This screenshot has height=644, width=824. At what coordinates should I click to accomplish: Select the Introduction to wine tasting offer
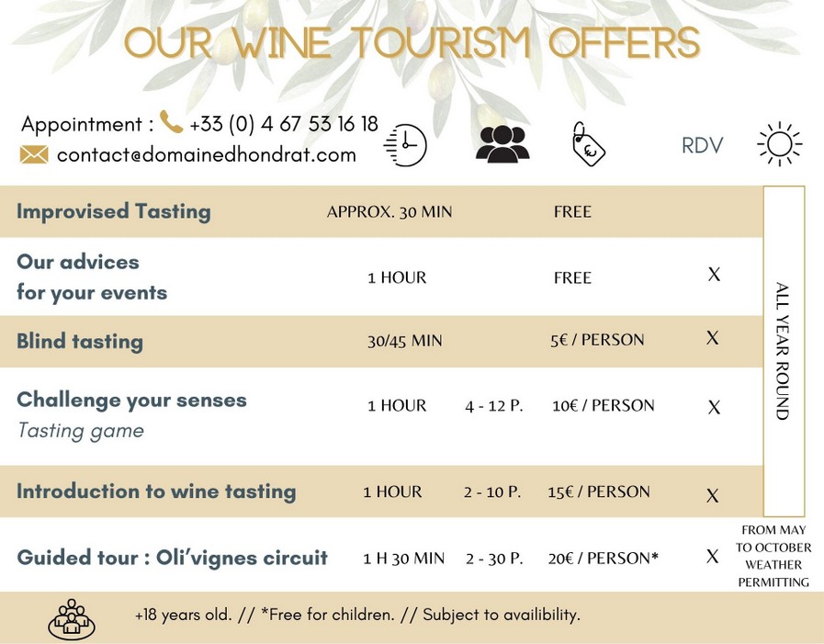coord(156,491)
